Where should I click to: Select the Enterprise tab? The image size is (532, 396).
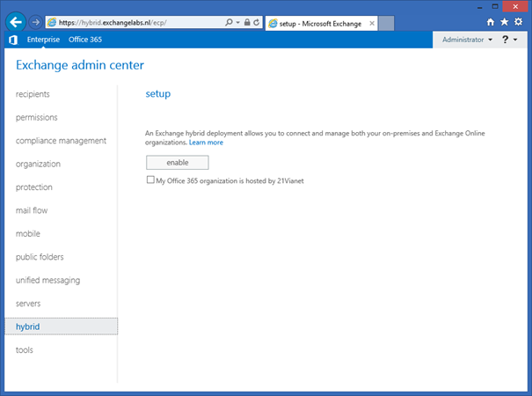(x=44, y=40)
